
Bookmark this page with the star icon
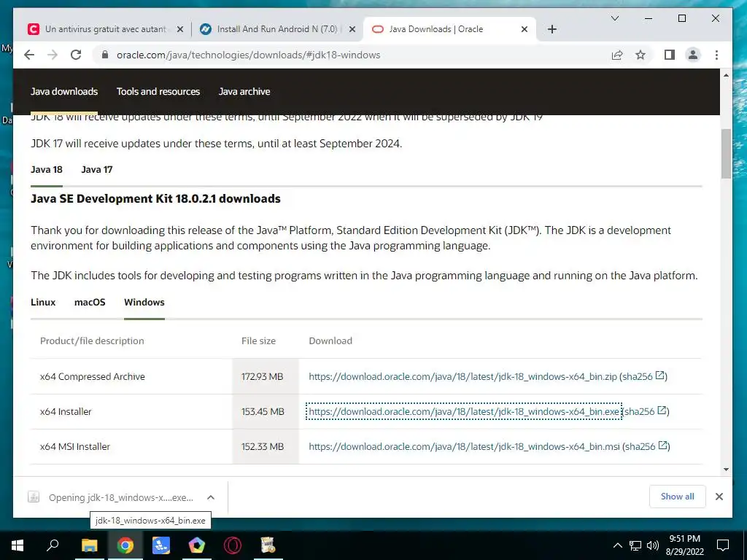pyautogui.click(x=640, y=55)
